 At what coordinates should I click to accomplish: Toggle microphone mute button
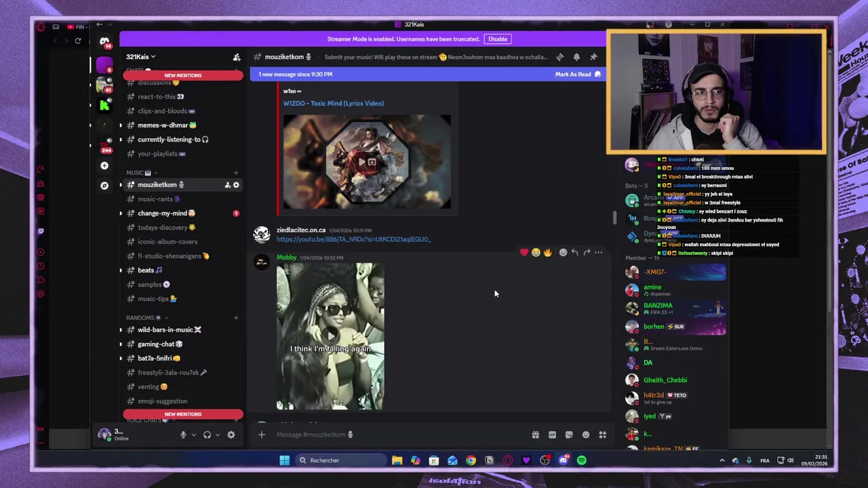(x=183, y=435)
